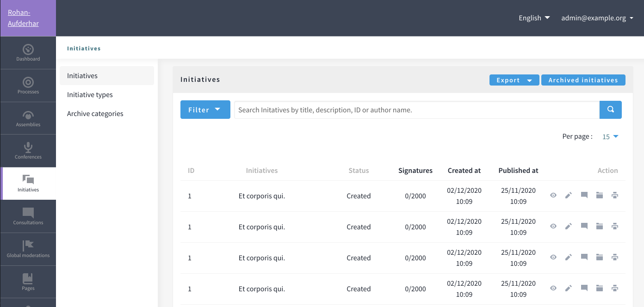Select Initiative types in the submenu
644x307 pixels.
pos(90,95)
